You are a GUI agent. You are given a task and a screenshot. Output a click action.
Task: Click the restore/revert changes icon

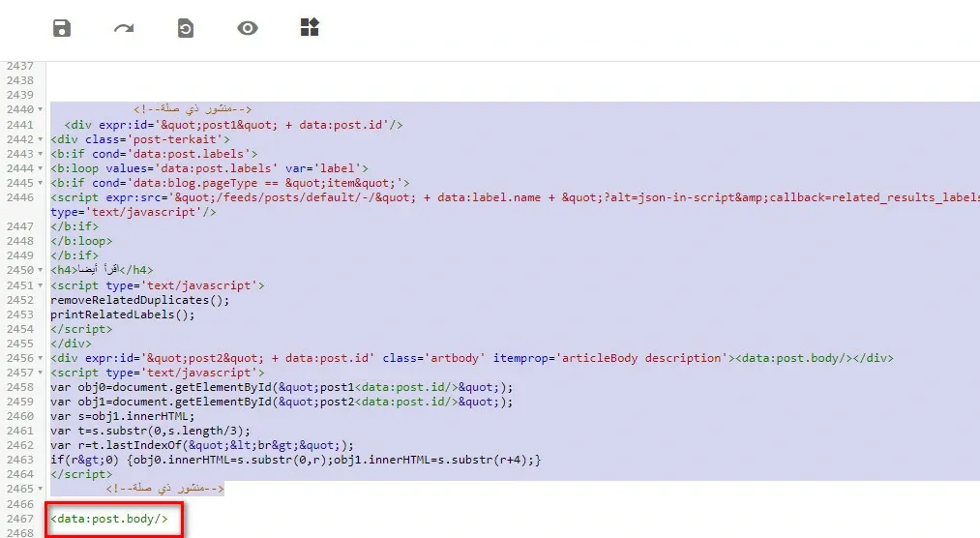tap(186, 28)
